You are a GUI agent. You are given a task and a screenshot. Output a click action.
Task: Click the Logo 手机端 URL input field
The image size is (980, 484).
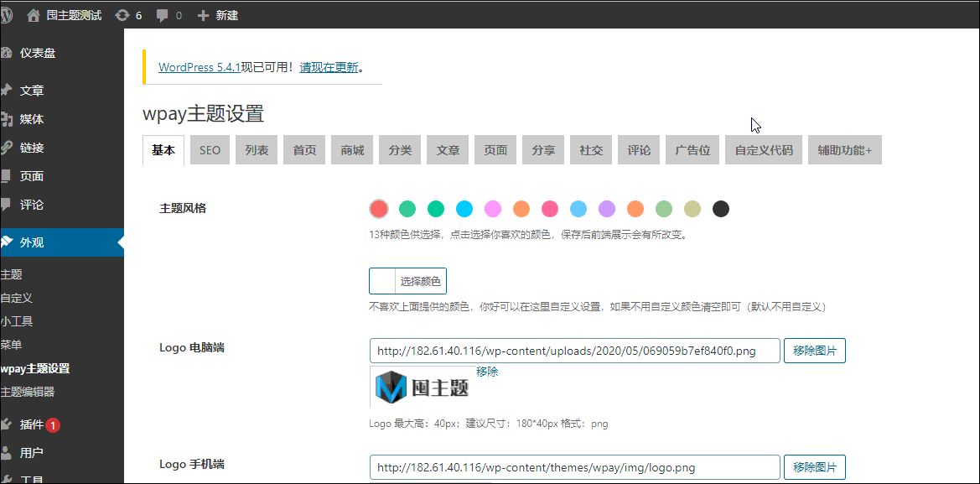click(x=573, y=467)
